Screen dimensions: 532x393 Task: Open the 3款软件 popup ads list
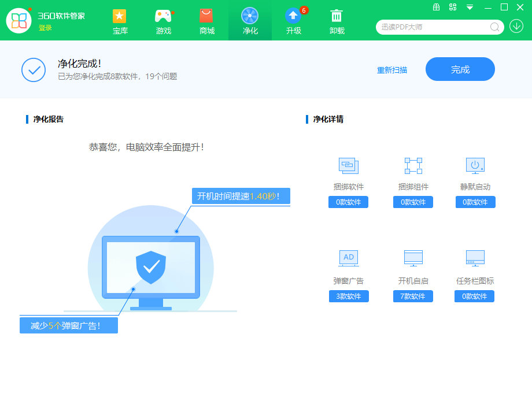tap(349, 296)
